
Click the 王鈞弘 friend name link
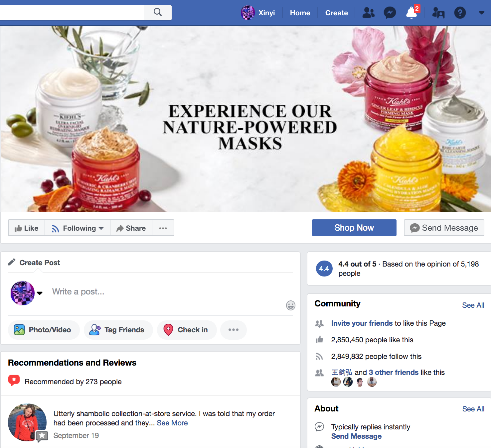[342, 372]
